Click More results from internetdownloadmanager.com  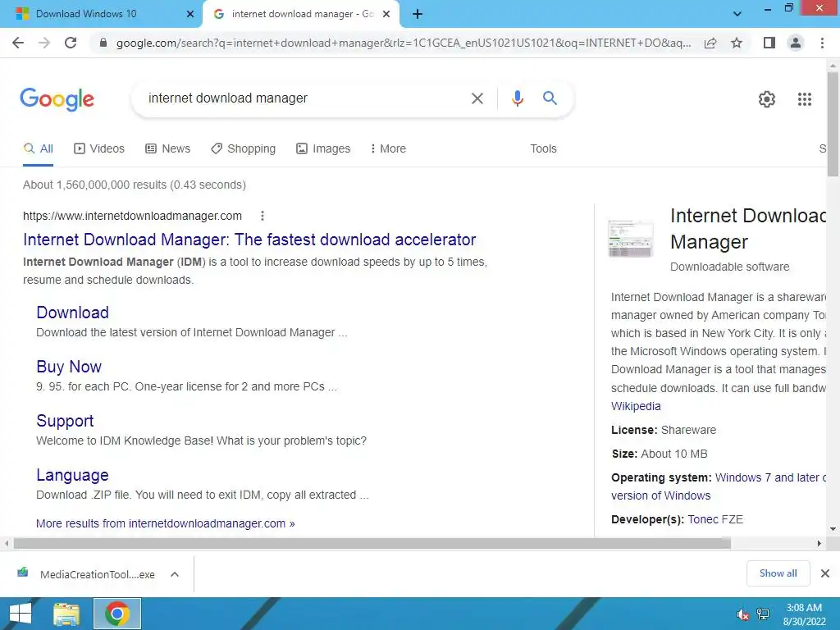pos(165,523)
